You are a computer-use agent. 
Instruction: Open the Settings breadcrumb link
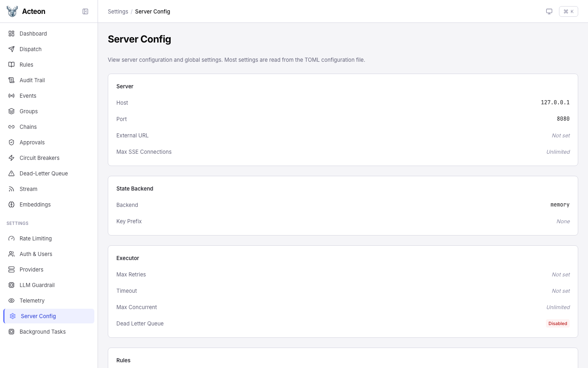tap(118, 11)
